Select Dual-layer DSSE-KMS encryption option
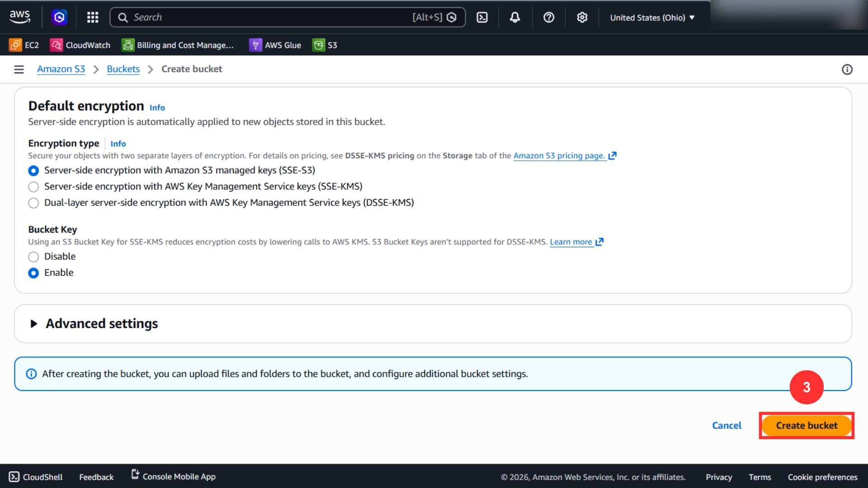The image size is (868, 488). [33, 203]
